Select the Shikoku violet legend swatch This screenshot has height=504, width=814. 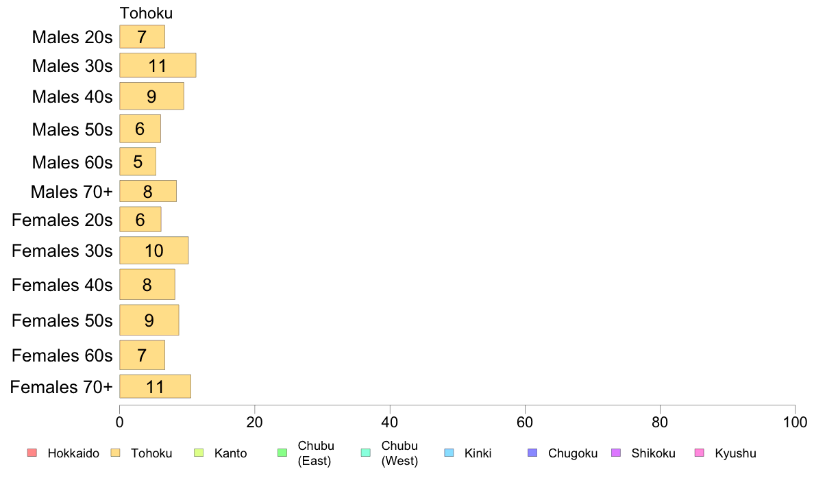pyautogui.click(x=616, y=453)
